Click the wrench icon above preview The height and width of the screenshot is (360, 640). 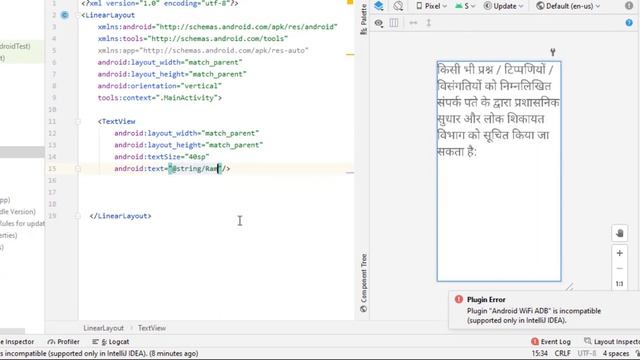click(x=553, y=52)
